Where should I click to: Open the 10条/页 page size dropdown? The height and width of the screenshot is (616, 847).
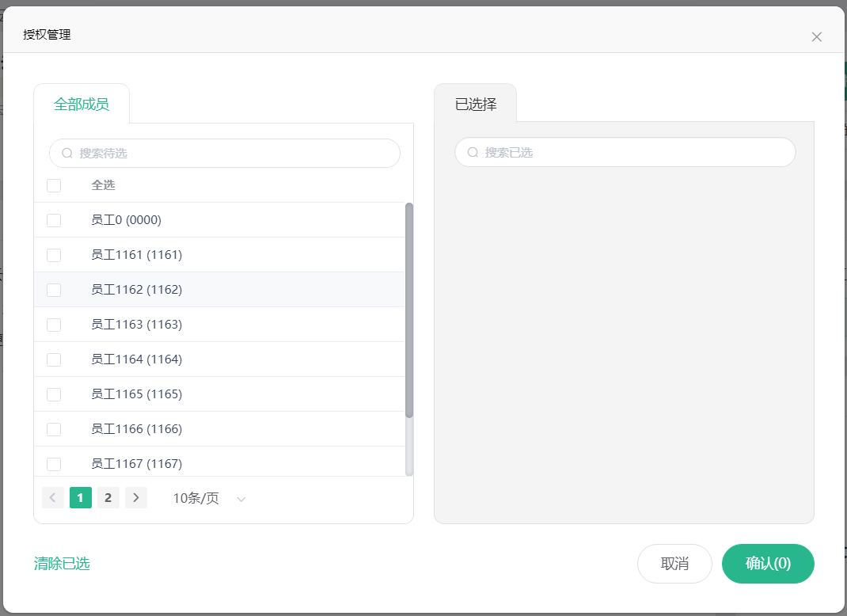tap(196, 498)
